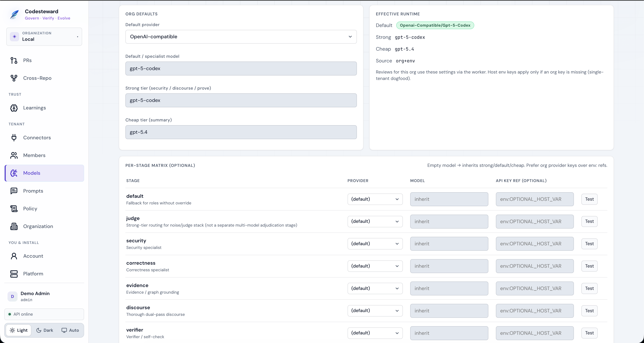Click API key ref field for discourse
644x343 pixels.
coord(535,311)
